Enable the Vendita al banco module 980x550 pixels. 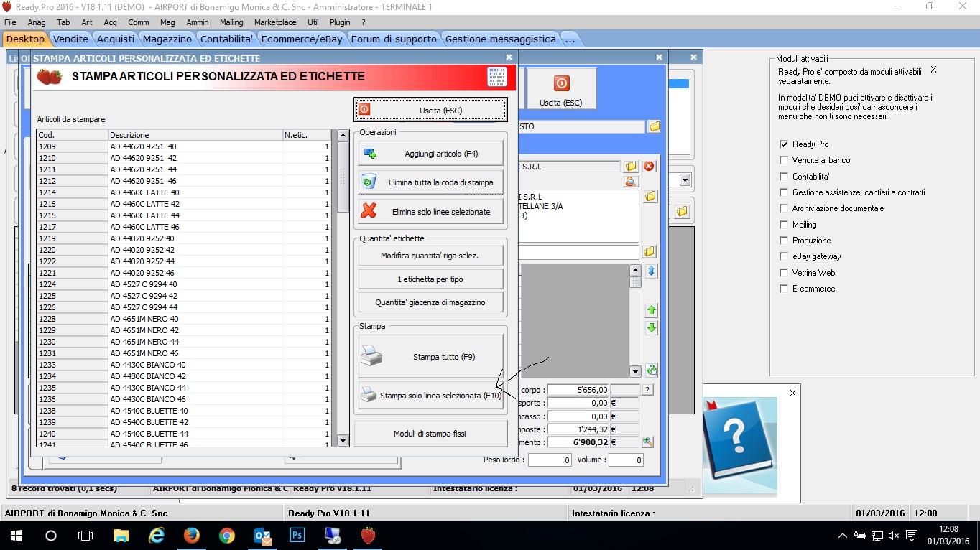[x=784, y=160]
